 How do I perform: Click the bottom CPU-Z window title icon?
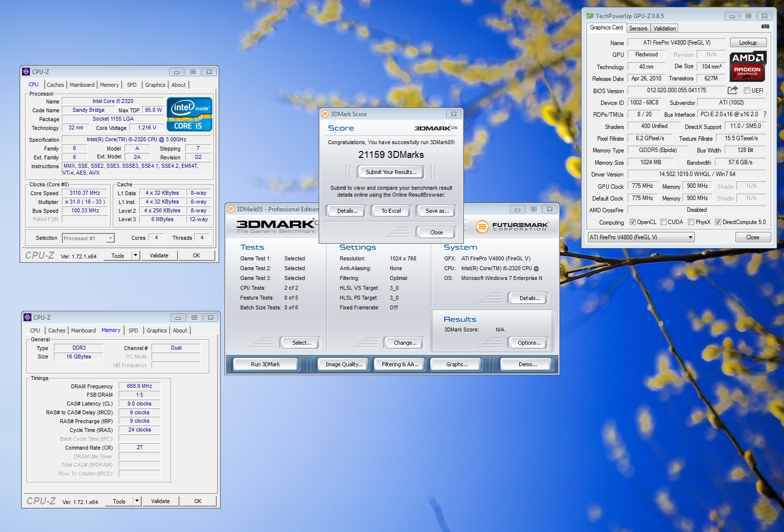(x=28, y=317)
